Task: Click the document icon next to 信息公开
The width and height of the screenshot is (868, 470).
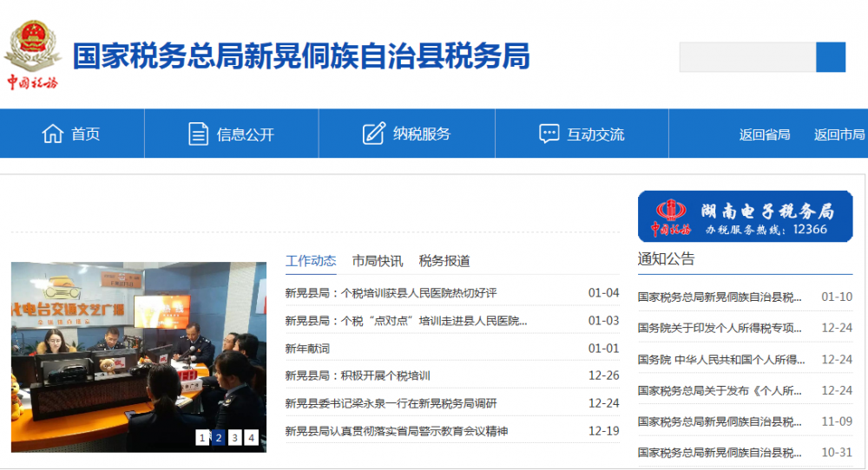Action: [x=198, y=134]
